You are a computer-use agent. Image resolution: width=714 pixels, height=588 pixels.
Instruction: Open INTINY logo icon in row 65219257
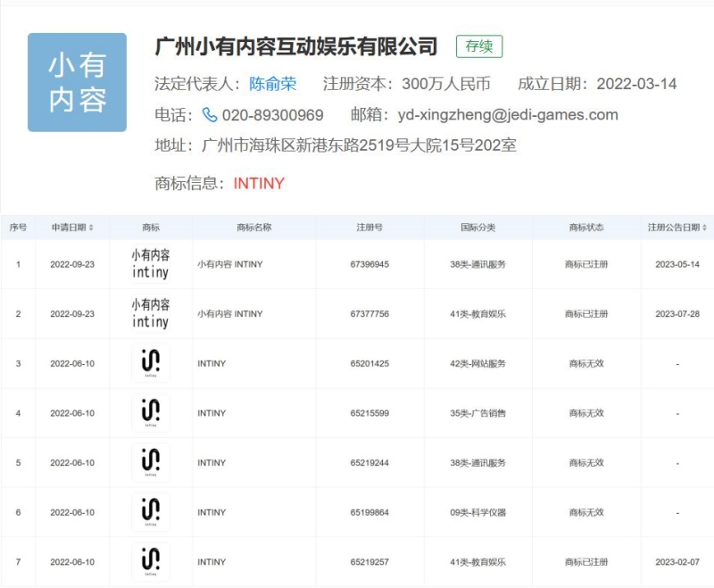click(151, 561)
